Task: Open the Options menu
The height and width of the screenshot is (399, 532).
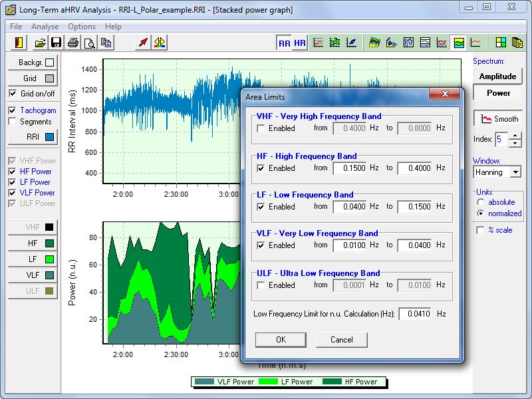Action: 81,27
